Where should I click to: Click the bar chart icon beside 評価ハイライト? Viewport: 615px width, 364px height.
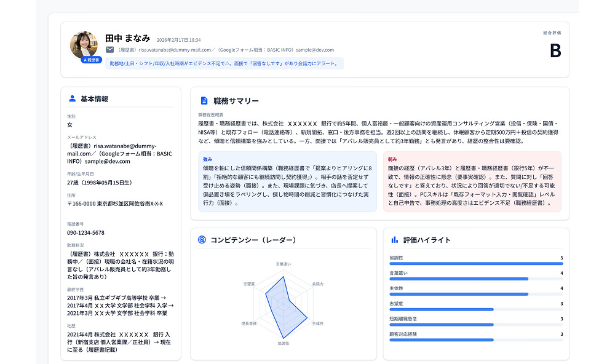pyautogui.click(x=394, y=240)
